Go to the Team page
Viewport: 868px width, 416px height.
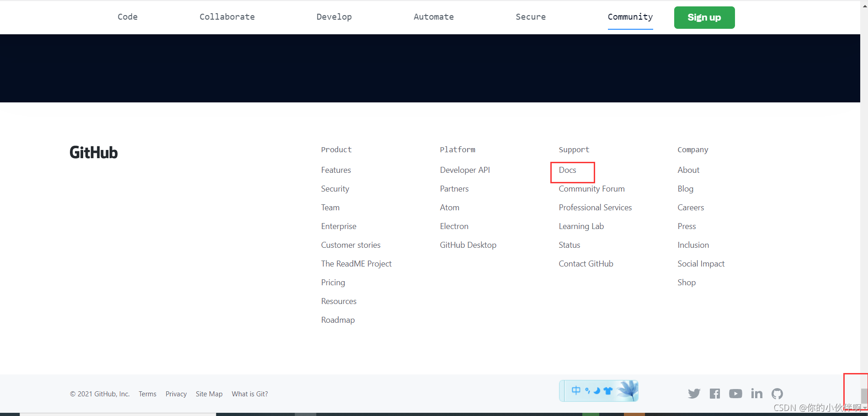click(330, 208)
